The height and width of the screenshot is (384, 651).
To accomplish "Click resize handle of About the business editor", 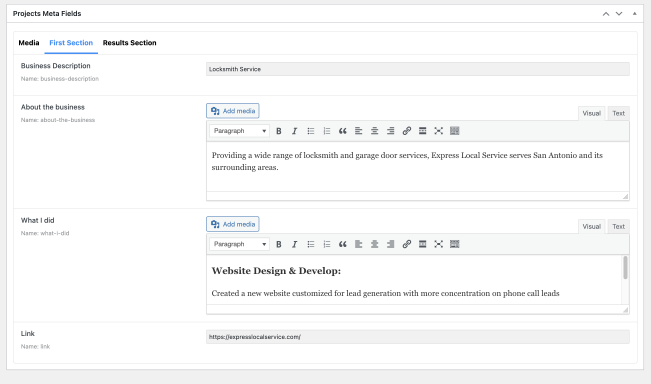I will 625,196.
